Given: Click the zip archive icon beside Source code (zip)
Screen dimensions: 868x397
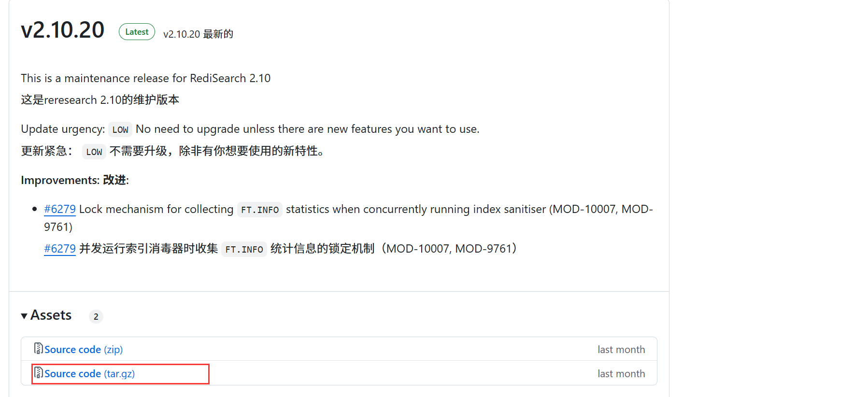Looking at the screenshot, I should pyautogui.click(x=39, y=348).
